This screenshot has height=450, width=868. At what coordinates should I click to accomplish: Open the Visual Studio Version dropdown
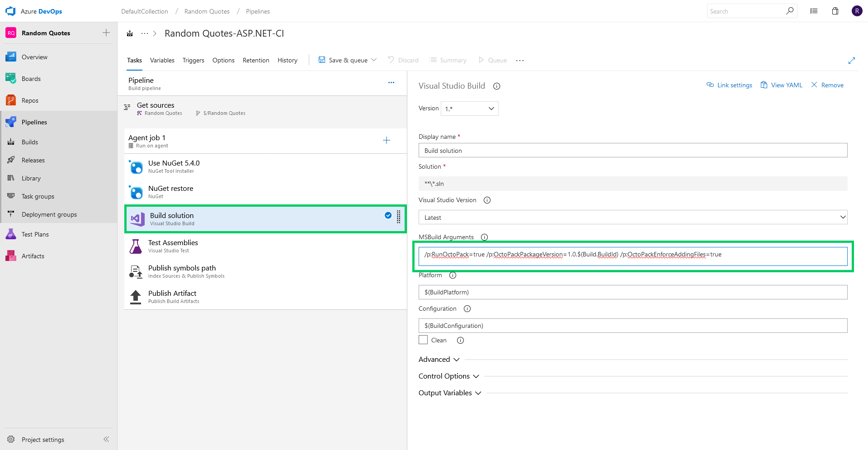(633, 217)
